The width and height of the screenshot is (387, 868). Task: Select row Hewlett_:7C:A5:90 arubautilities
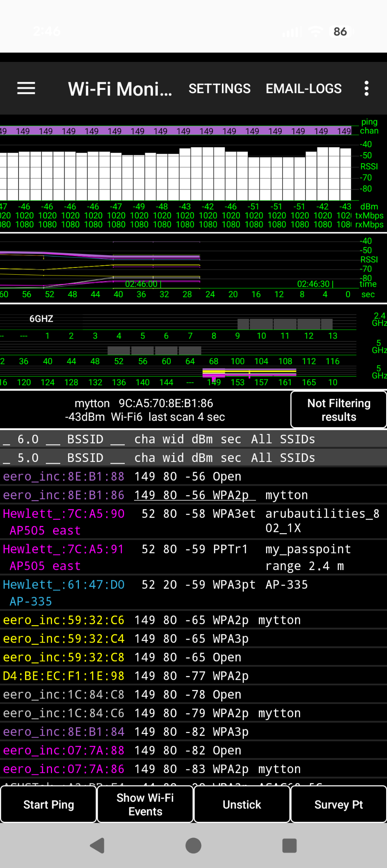point(193,522)
